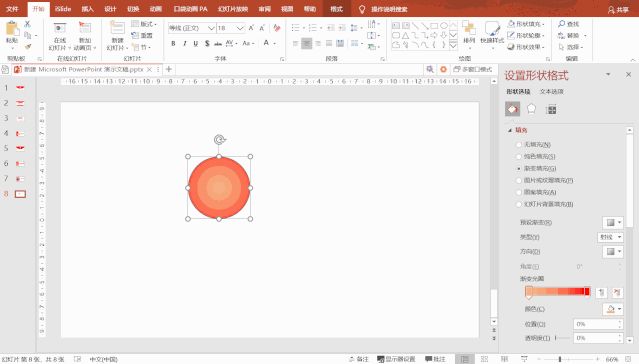
Task: Open the Section dropdown in Slides group
Action: [x=141, y=47]
